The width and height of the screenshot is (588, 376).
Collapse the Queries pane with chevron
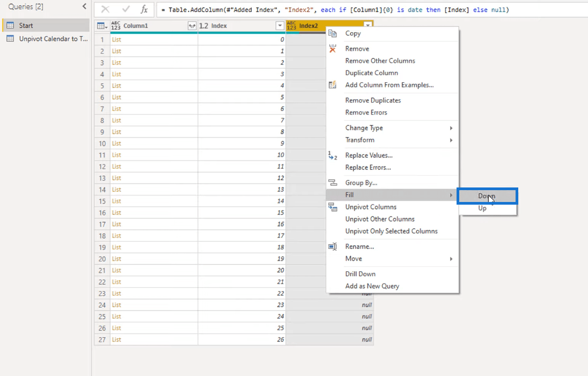point(84,6)
